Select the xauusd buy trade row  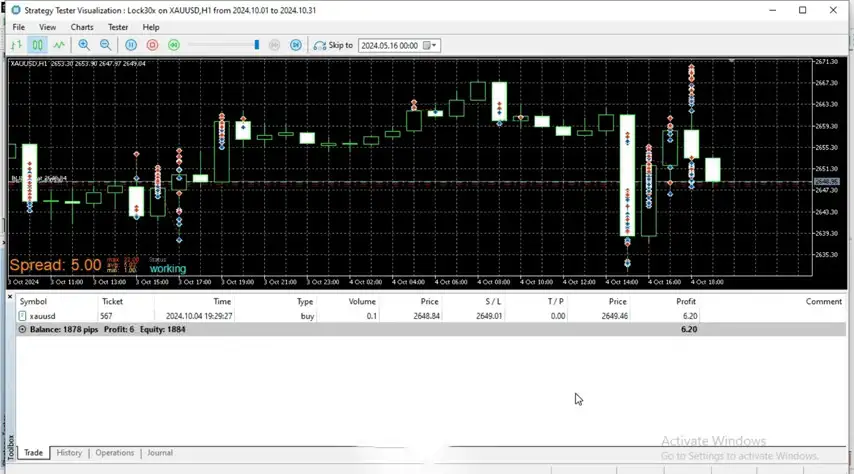300,316
